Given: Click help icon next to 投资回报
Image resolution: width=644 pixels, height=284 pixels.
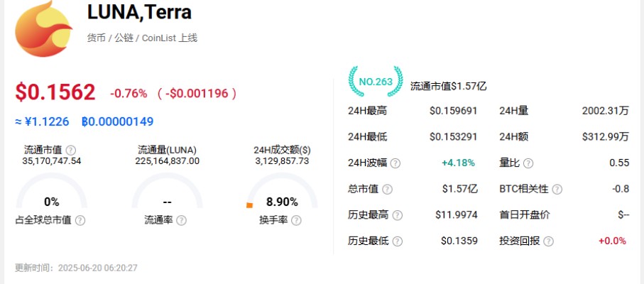Looking at the screenshot, I should 548,241.
